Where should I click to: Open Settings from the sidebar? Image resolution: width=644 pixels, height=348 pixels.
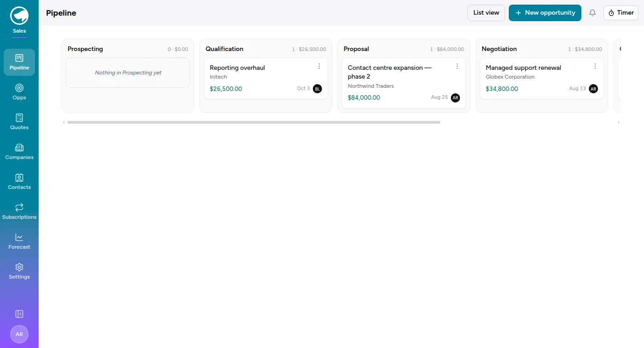[19, 271]
